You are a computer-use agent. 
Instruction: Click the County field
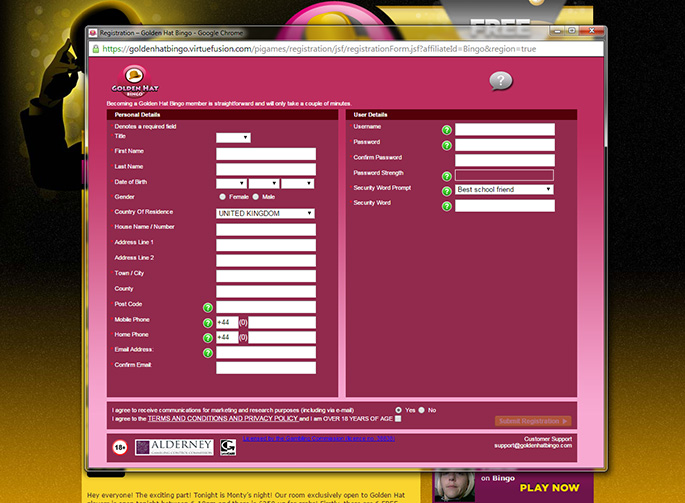[x=266, y=291]
